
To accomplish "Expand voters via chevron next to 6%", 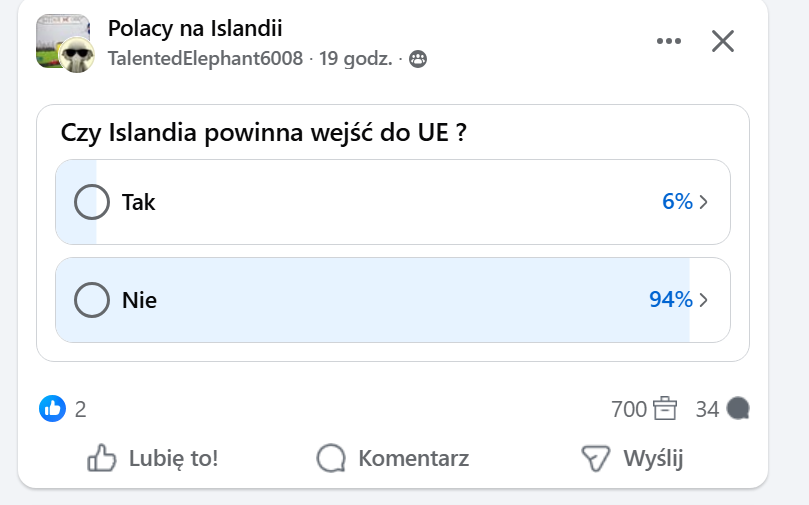I will [704, 202].
